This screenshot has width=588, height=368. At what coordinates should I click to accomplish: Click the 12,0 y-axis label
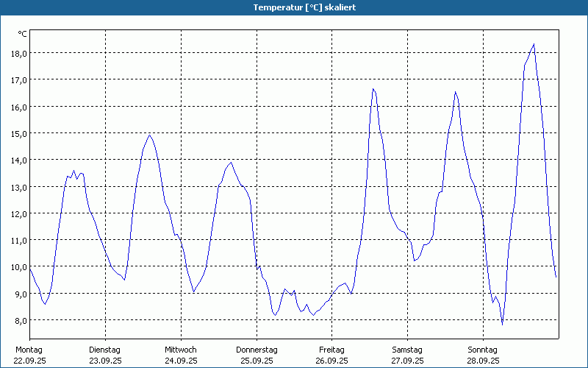[x=18, y=213]
